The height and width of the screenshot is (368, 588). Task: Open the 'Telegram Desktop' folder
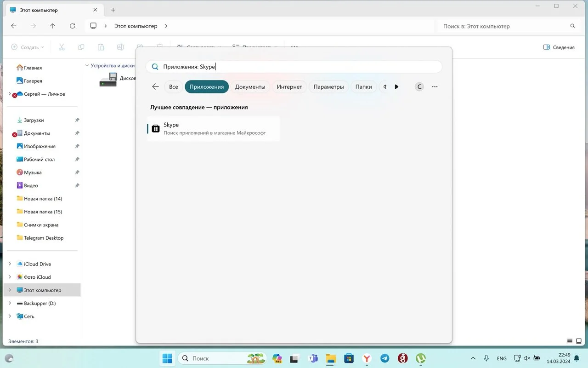click(43, 238)
